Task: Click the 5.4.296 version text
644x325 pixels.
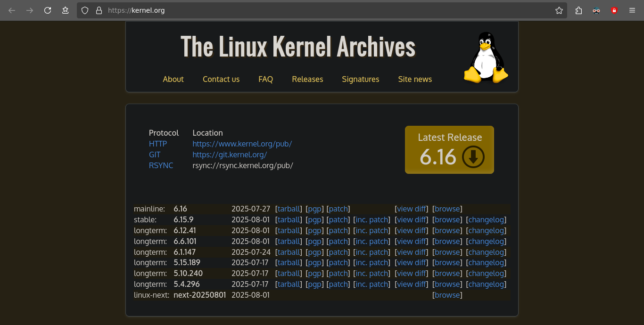Action: pos(187,284)
